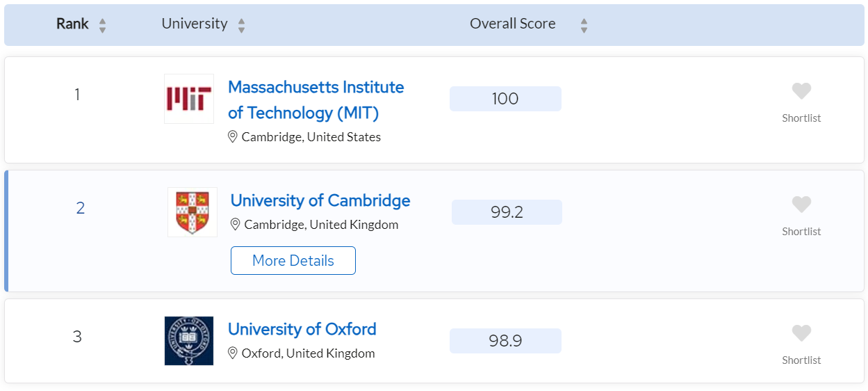
Task: Sort by Overall Score using the arrows
Action: [584, 26]
